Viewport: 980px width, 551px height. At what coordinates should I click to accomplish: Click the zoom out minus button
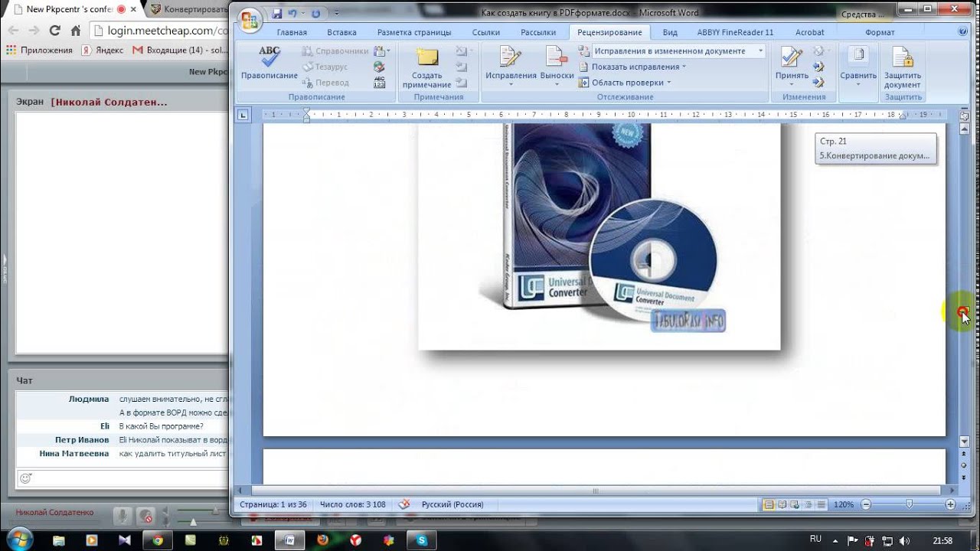[x=866, y=504]
